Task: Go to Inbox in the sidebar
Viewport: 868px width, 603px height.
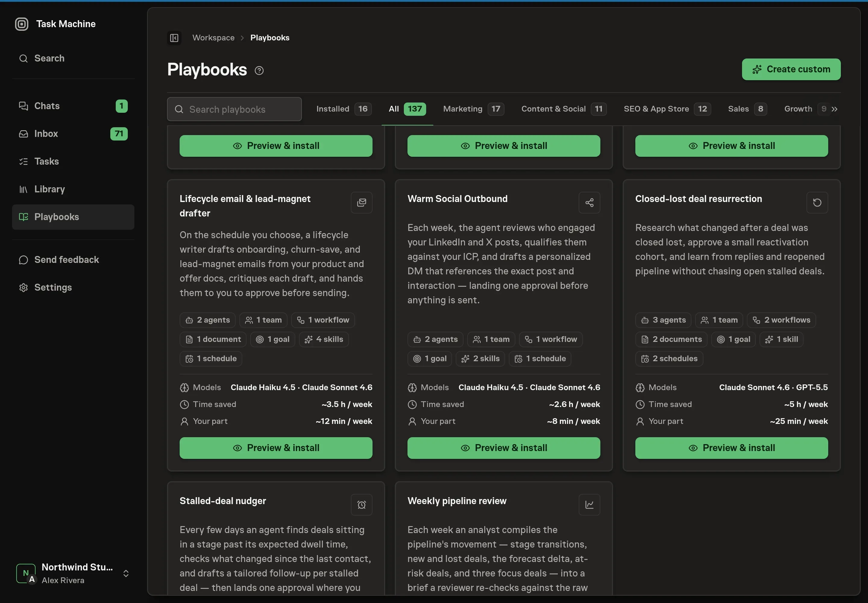Action: tap(73, 134)
